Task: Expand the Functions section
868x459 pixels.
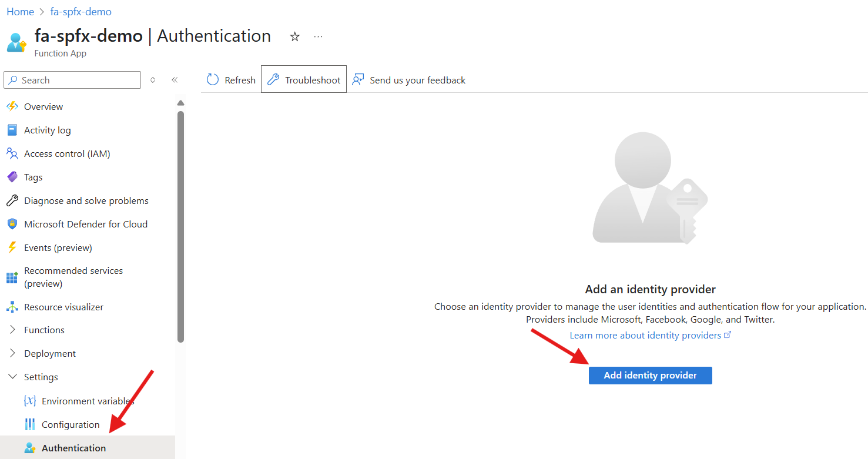Action: (13, 330)
